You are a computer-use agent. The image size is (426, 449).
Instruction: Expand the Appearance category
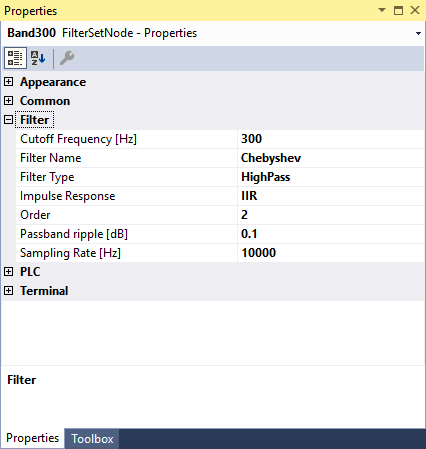click(x=9, y=82)
